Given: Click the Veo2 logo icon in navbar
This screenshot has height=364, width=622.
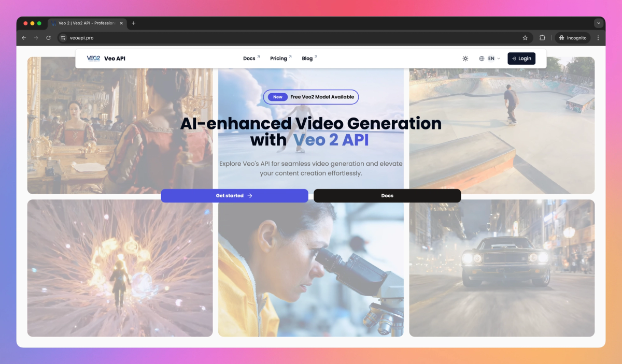Looking at the screenshot, I should 93,59.
